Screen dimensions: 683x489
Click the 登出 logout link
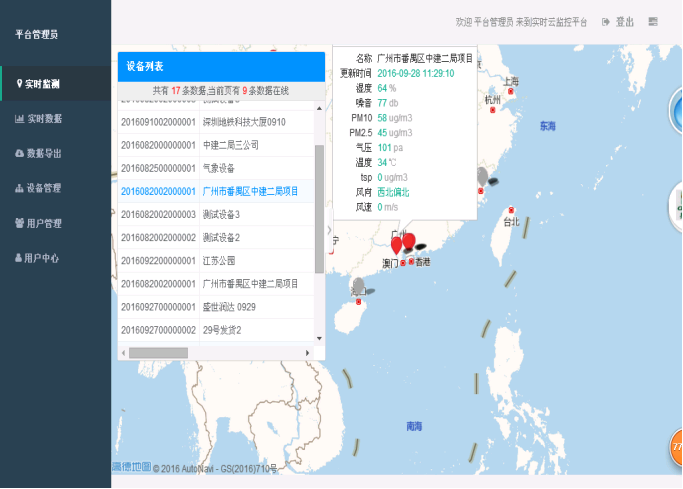619,22
